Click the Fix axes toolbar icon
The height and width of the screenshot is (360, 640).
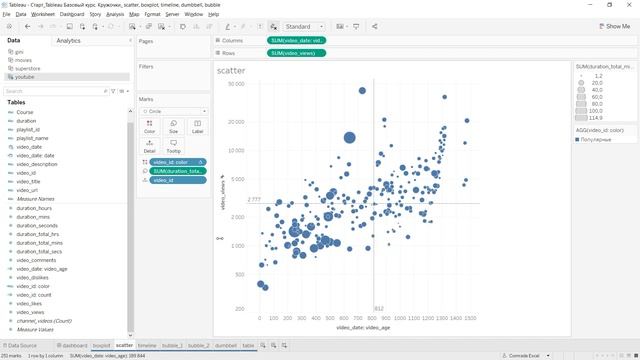[x=273, y=27]
